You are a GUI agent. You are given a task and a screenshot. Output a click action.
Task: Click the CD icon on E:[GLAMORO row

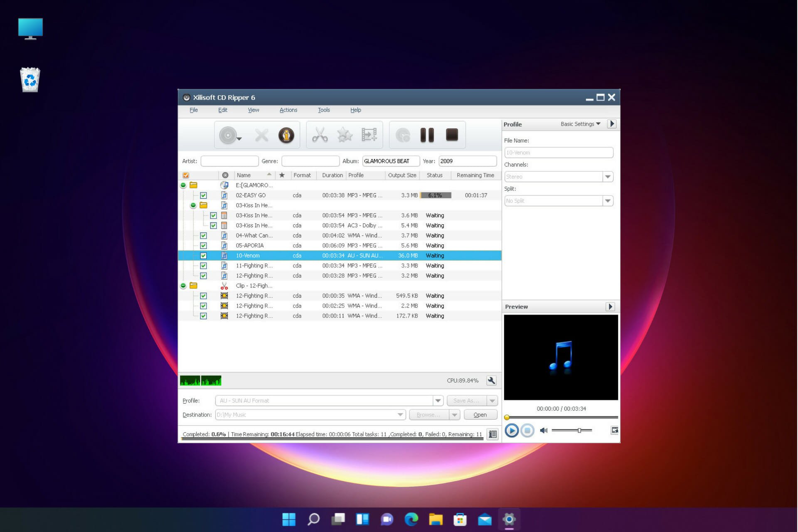[224, 185]
